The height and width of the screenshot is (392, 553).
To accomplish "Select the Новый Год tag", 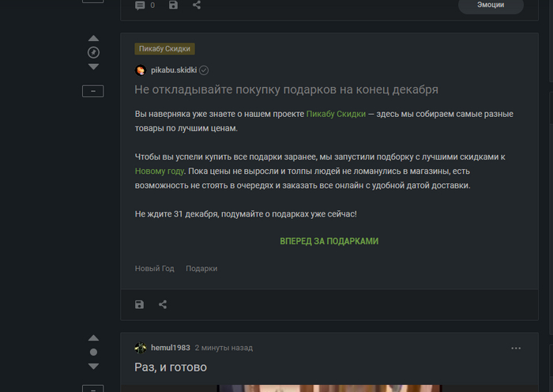I will [x=155, y=269].
